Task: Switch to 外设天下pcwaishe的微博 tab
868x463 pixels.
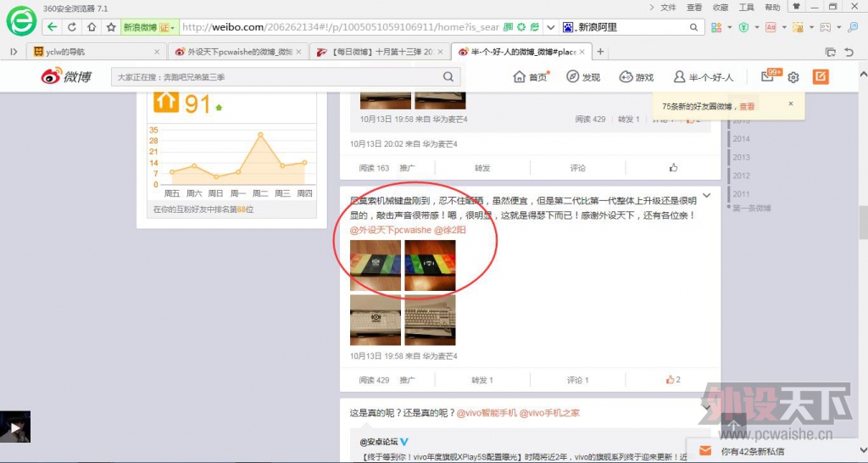Action: tap(238, 52)
